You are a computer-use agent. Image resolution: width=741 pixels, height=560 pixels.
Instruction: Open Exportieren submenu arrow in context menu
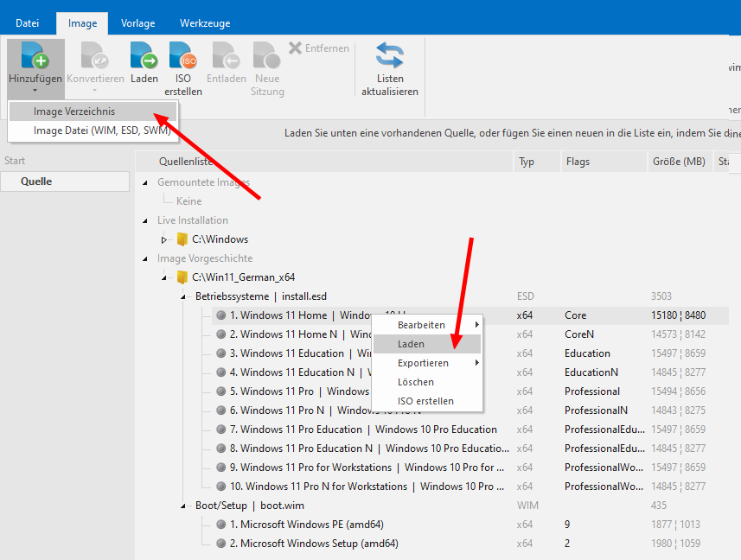[476, 363]
